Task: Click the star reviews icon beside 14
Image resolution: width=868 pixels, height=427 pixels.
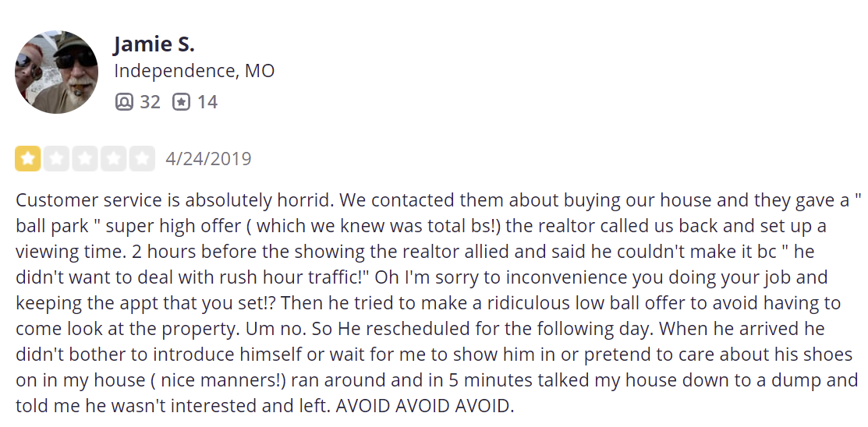Action: [181, 102]
